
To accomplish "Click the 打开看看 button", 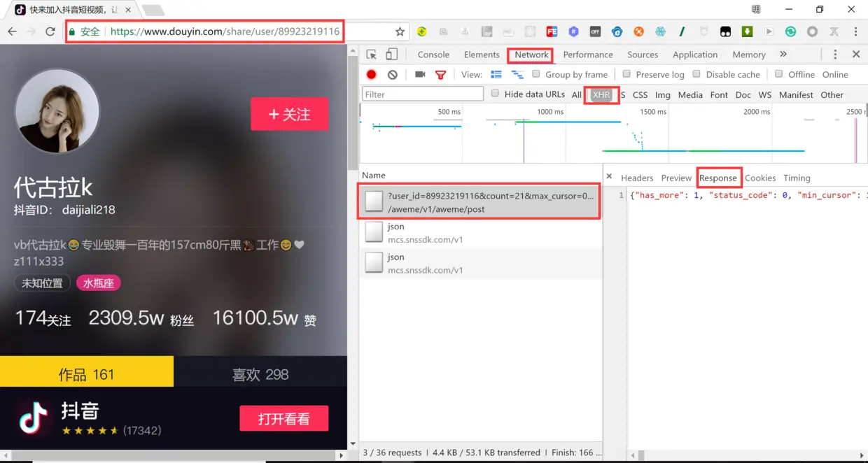I will 283,418.
